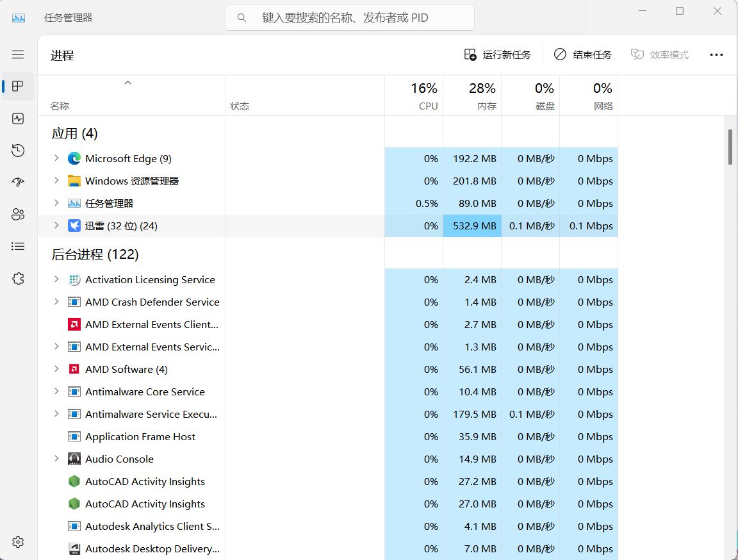Click 结束任务 to end the task
Viewport: 738px width, 560px height.
click(583, 55)
